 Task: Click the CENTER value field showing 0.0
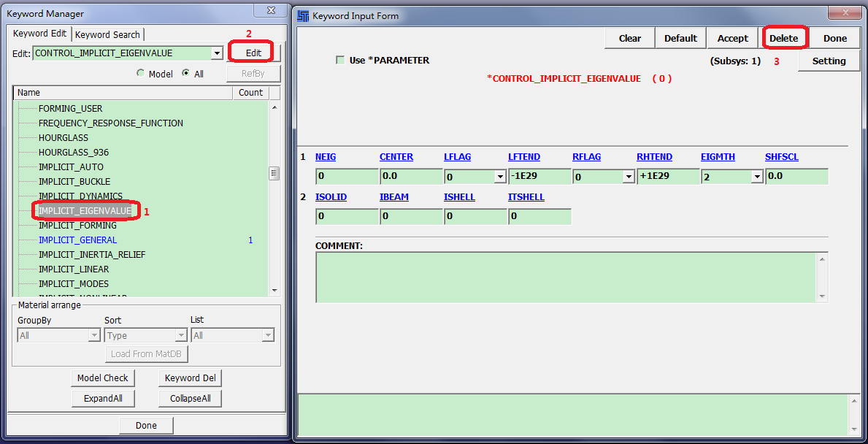tap(411, 177)
